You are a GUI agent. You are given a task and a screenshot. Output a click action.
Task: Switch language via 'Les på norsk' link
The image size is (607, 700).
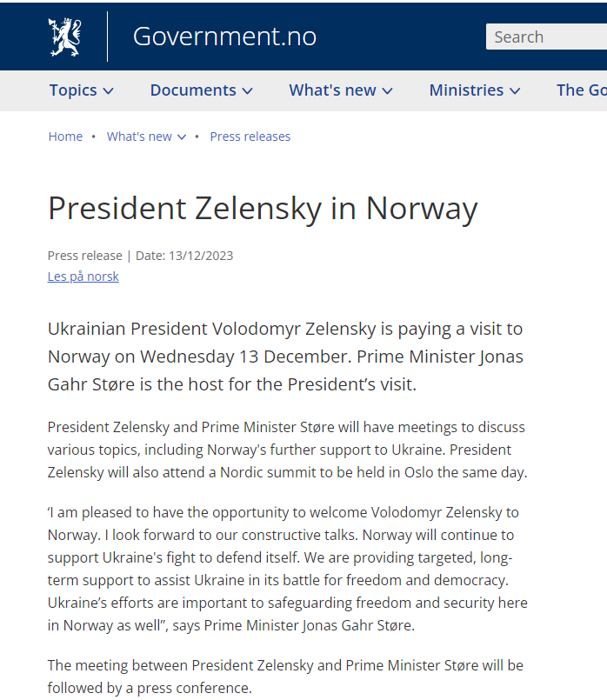pos(83,277)
